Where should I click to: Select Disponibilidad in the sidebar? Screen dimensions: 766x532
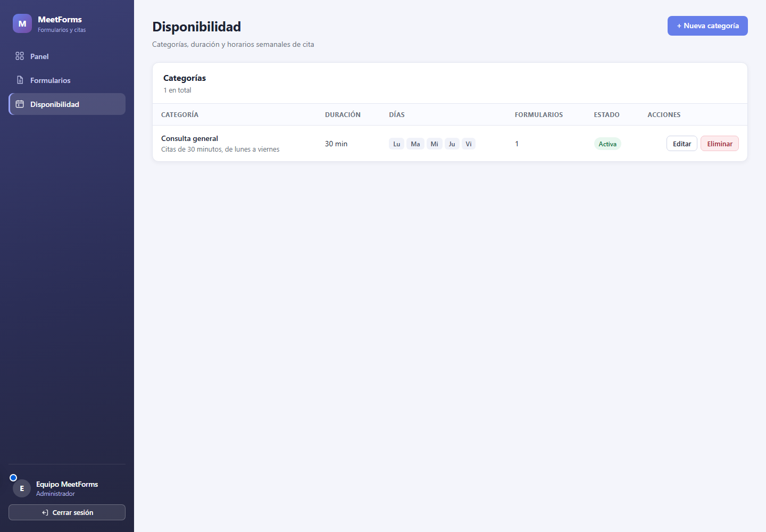(x=67, y=104)
